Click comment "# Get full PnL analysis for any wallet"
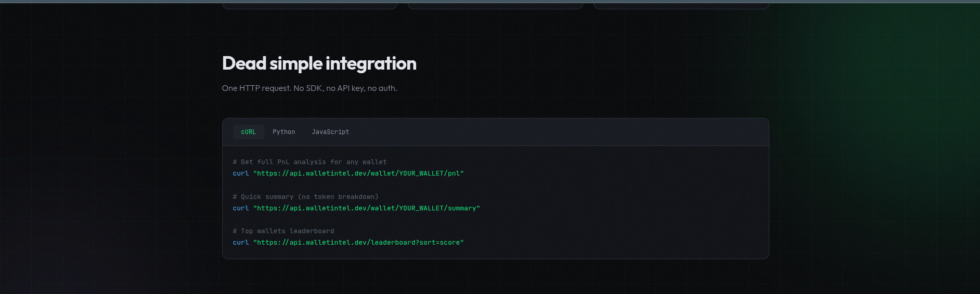 310,162
